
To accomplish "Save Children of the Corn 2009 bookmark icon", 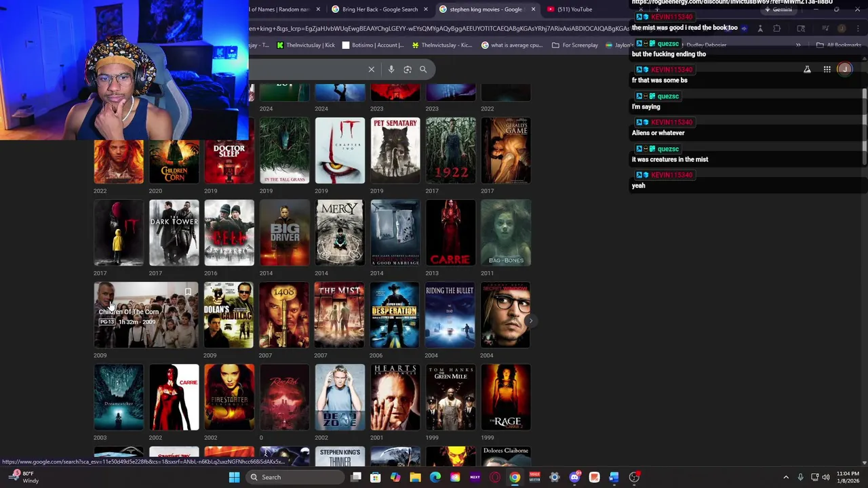I will click(188, 292).
